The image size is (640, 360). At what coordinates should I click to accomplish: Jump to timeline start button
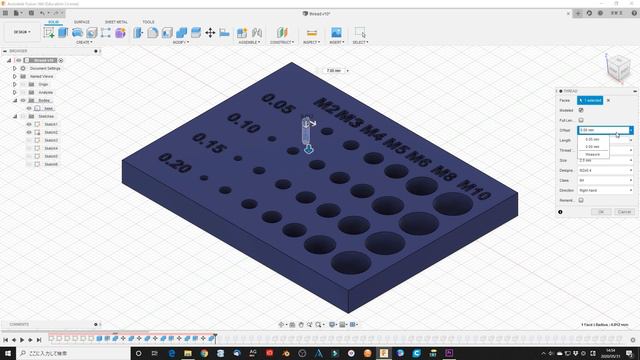[5, 340]
